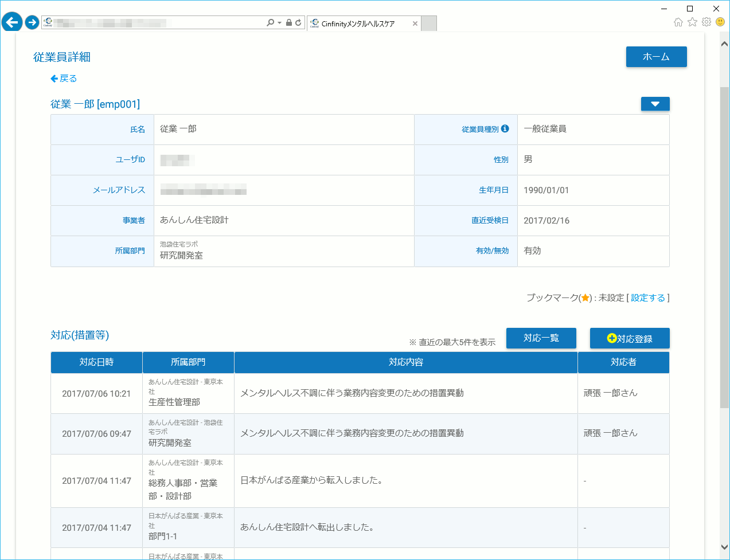Open address bar search dropdown arrow
730x560 pixels.
click(279, 23)
